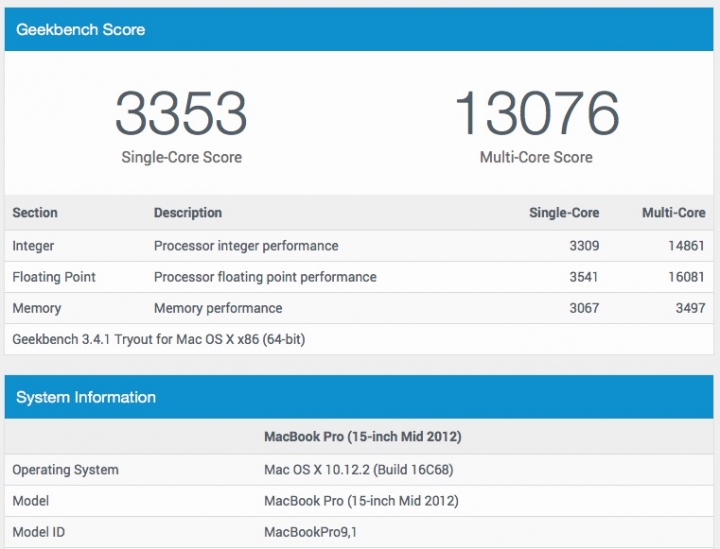The height and width of the screenshot is (549, 720).
Task: Select the Model label
Action: pyautogui.click(x=30, y=501)
